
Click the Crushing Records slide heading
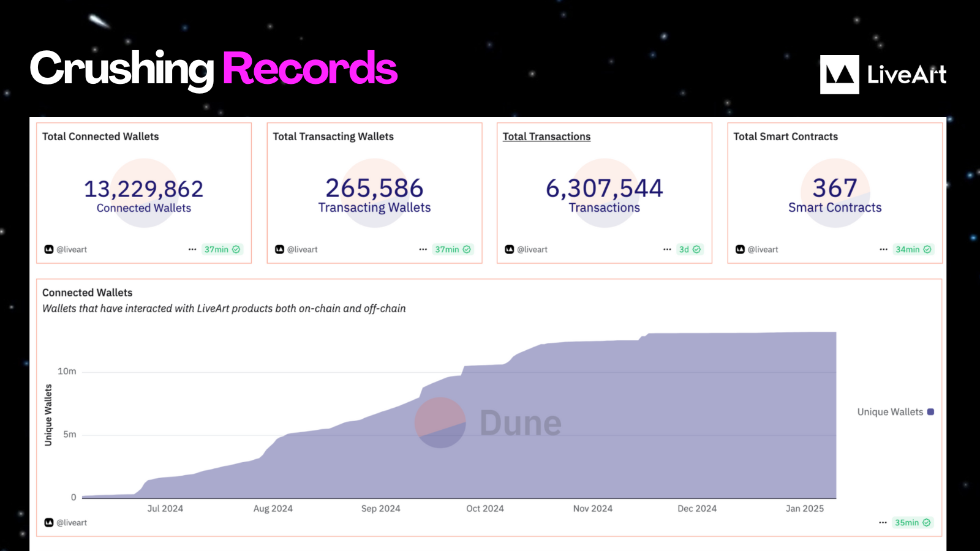point(214,69)
